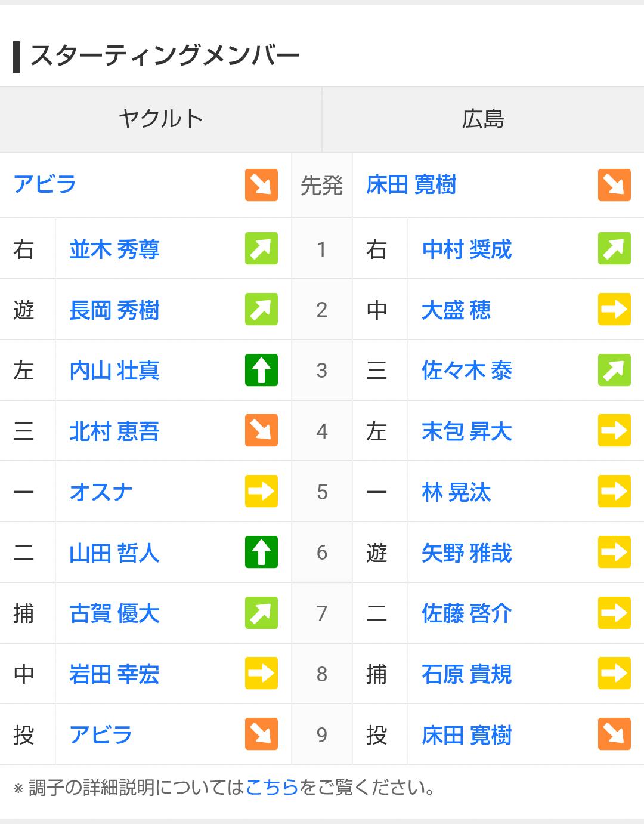Click the yellow arrow icon beside 大盛 穂
The width and height of the screenshot is (644, 824).
(614, 310)
